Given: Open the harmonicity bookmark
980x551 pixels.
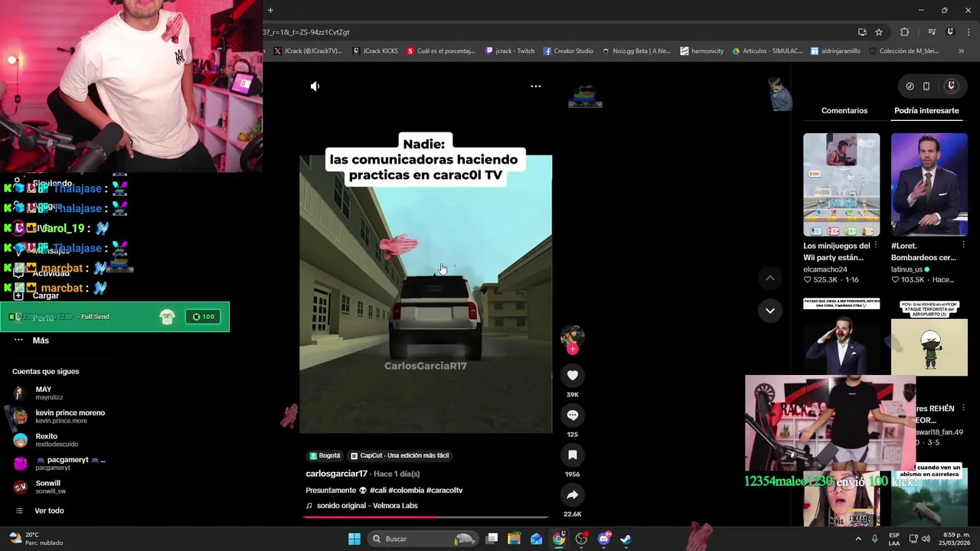Looking at the screenshot, I should [701, 51].
